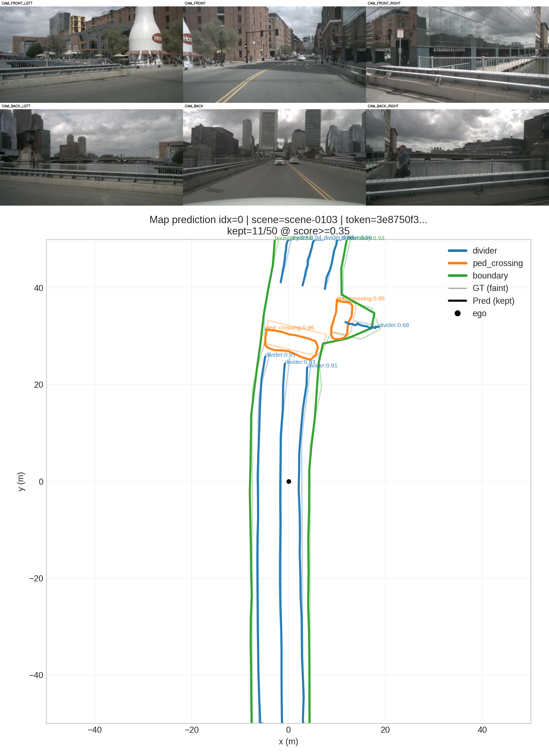The image size is (549, 756).
Task: Click the green boundary legend swatch
Action: pyautogui.click(x=457, y=276)
